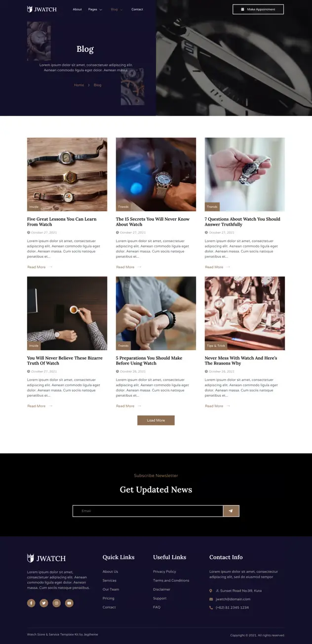Click the Load More button

[x=156, y=420]
